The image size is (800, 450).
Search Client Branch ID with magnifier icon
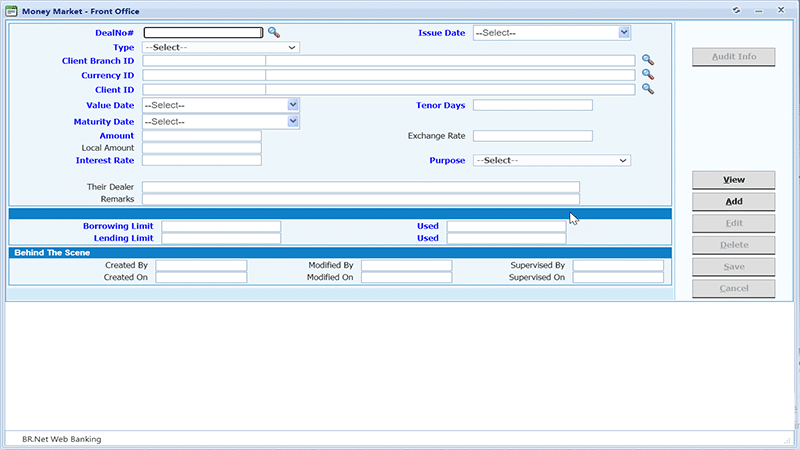point(647,60)
